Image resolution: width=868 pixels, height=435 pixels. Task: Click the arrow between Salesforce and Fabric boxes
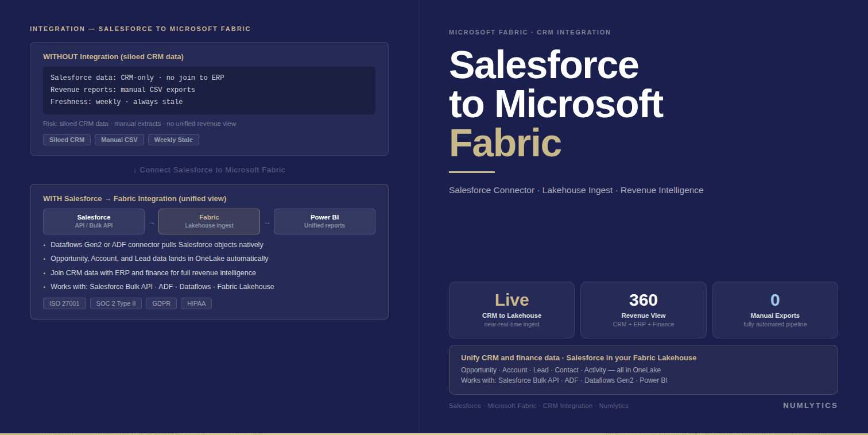pos(152,223)
